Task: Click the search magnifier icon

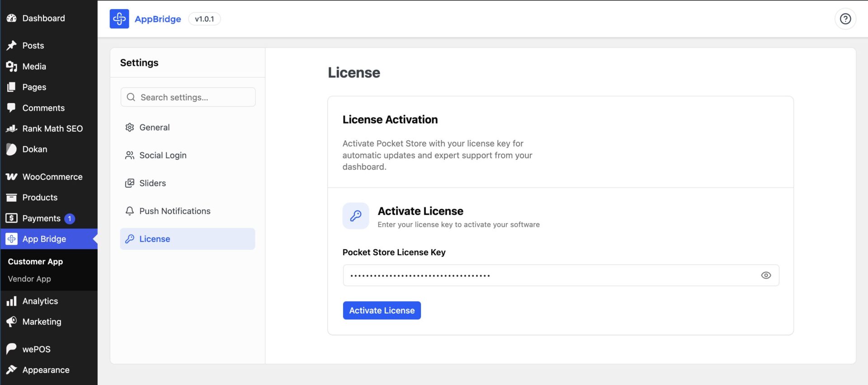Action: coord(131,97)
